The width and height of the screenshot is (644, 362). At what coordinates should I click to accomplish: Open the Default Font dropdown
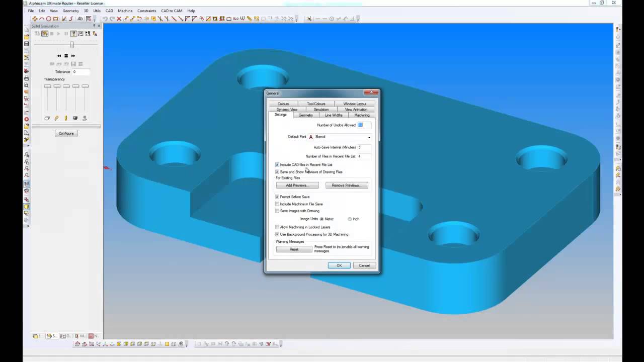pos(369,137)
